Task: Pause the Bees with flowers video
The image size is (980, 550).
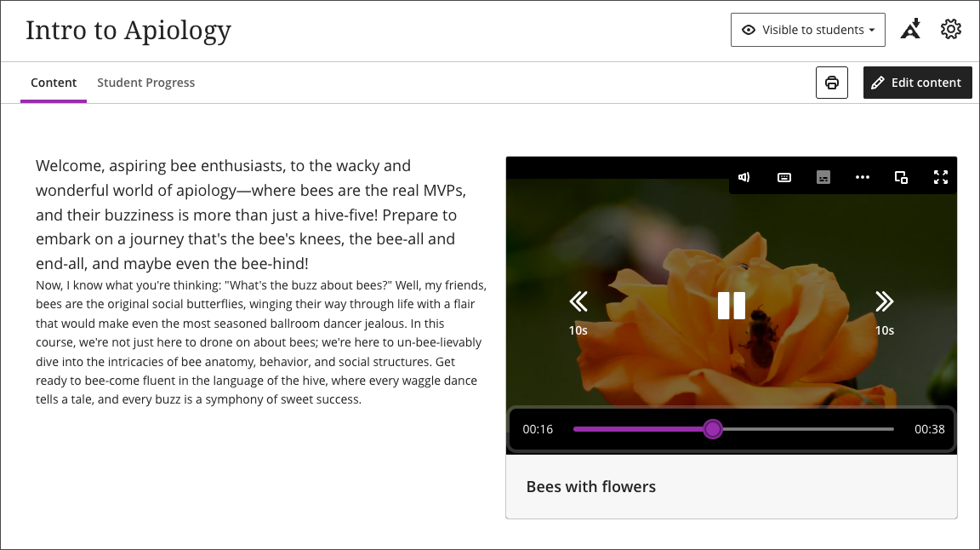Action: pos(732,306)
